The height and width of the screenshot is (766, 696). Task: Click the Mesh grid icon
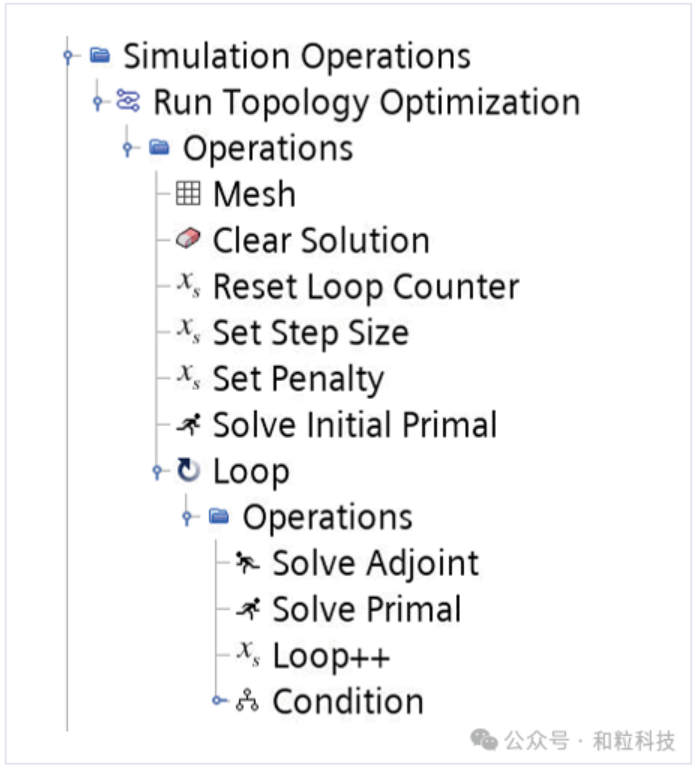point(188,194)
